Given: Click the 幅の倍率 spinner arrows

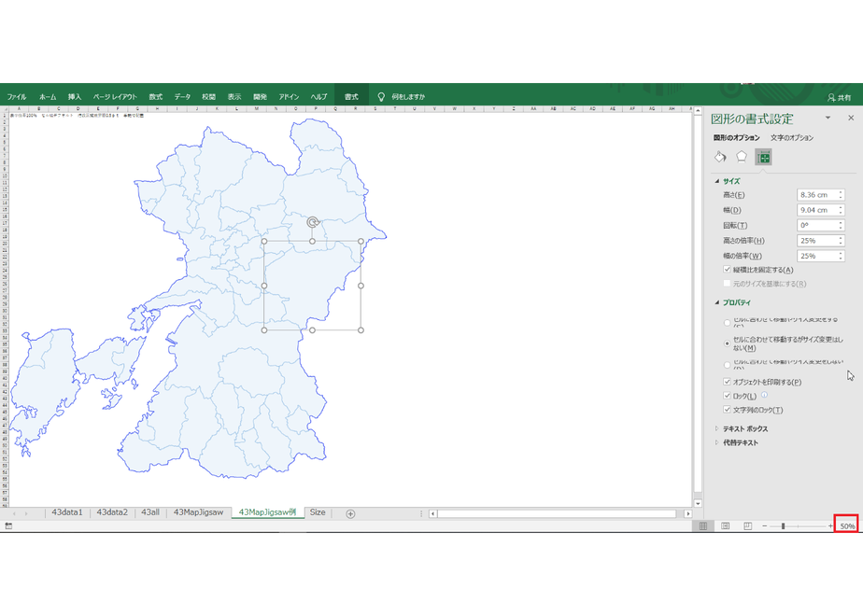Looking at the screenshot, I should click(x=841, y=256).
